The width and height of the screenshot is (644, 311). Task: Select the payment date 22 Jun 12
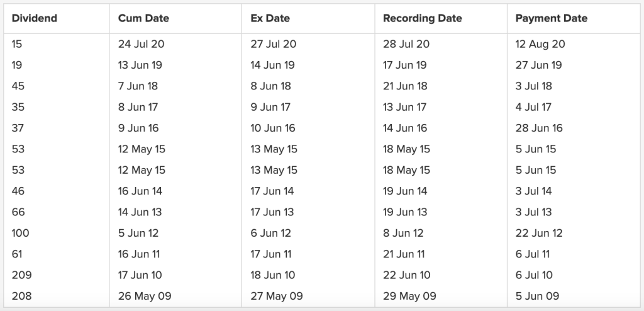point(539,233)
